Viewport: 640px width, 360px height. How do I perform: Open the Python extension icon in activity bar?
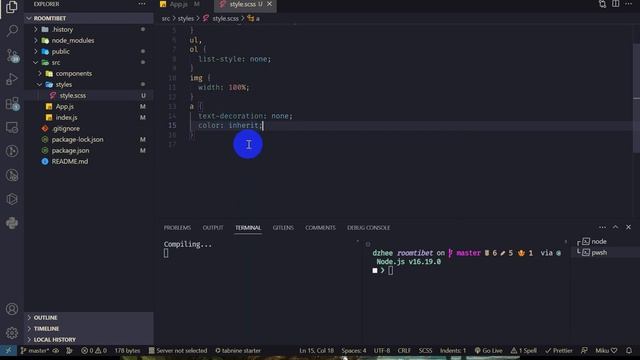click(12, 223)
